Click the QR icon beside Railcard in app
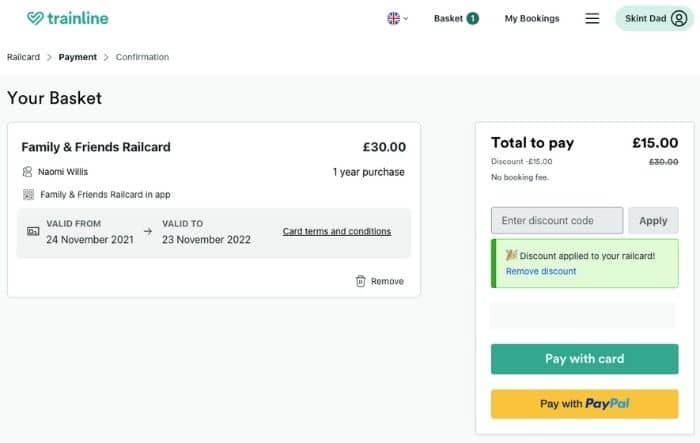The height and width of the screenshot is (443, 700). point(28,194)
